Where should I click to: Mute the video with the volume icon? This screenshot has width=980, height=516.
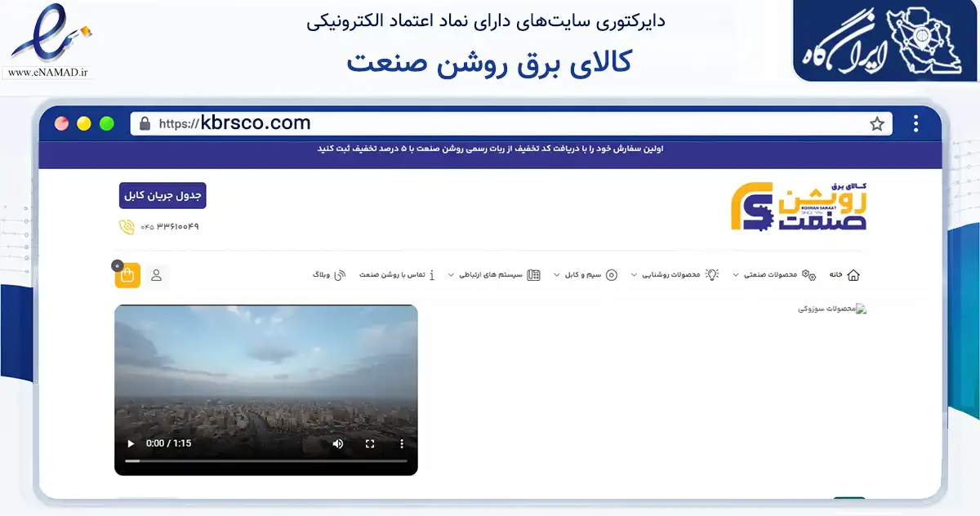[338, 444]
